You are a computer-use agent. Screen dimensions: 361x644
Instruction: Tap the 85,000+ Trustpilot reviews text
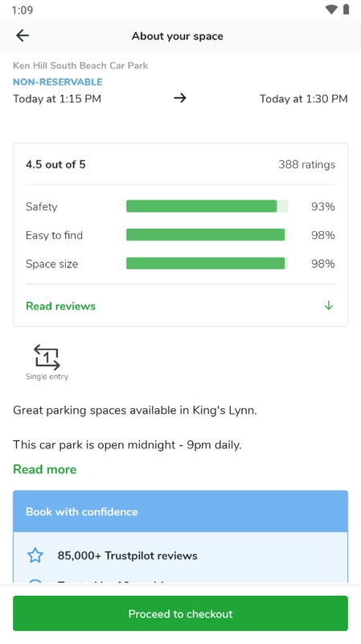pos(128,555)
